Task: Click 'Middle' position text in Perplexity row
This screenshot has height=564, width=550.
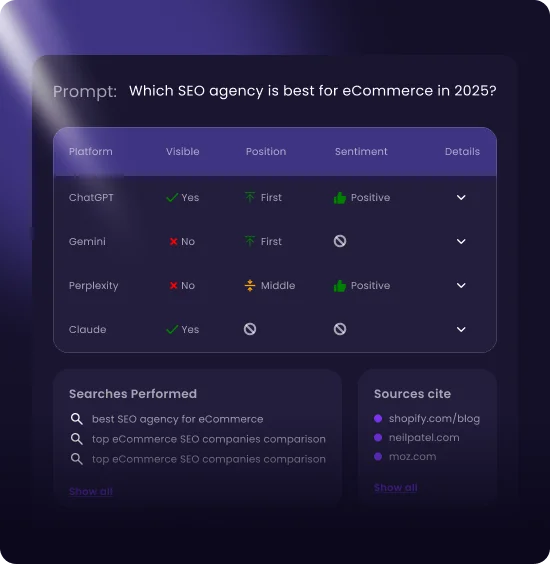Action: pyautogui.click(x=278, y=286)
